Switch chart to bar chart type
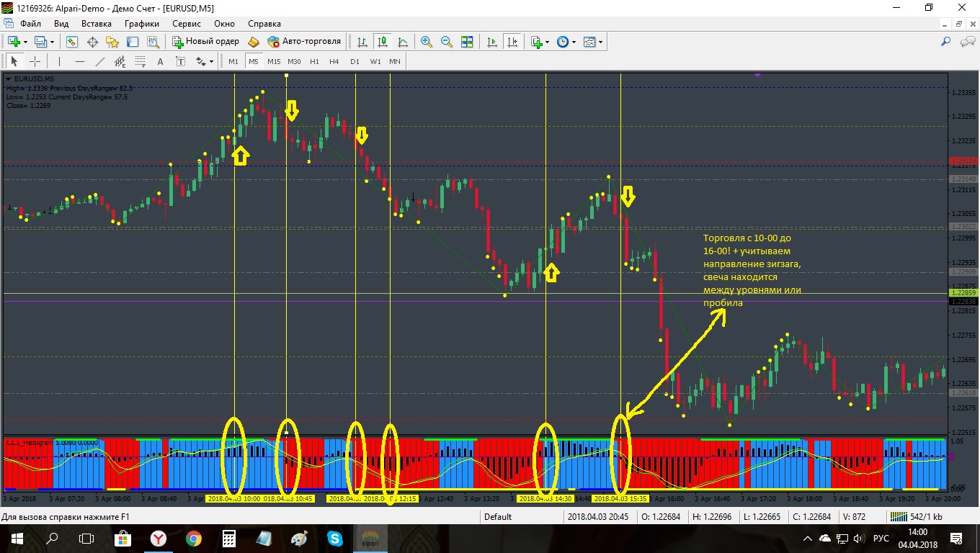This screenshot has width=980, height=553. point(362,42)
